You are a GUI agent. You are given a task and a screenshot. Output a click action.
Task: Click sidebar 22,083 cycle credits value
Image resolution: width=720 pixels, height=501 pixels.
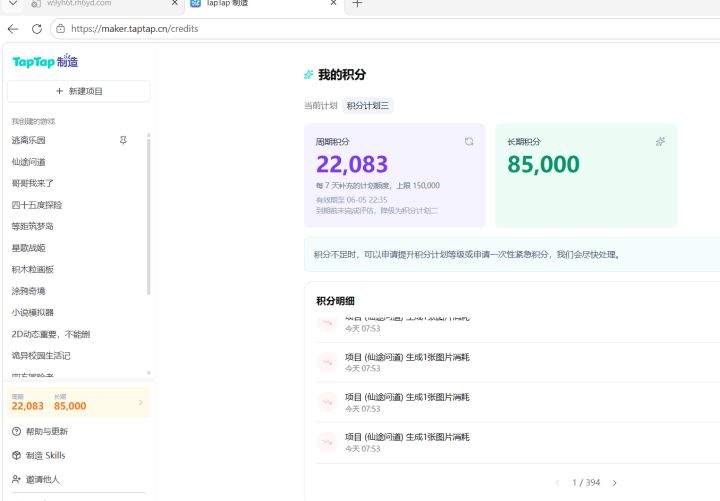point(28,406)
